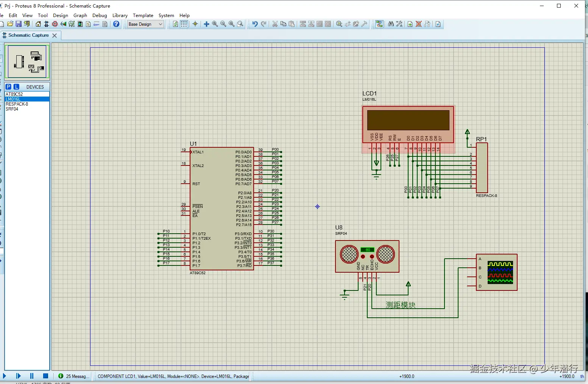Click the Home page icon

(x=38, y=24)
